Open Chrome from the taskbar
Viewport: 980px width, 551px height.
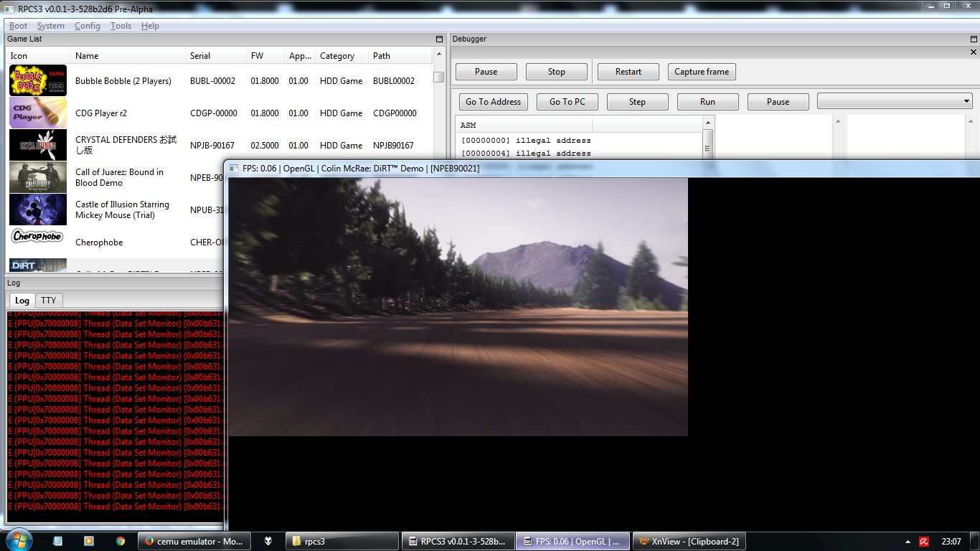click(x=121, y=541)
